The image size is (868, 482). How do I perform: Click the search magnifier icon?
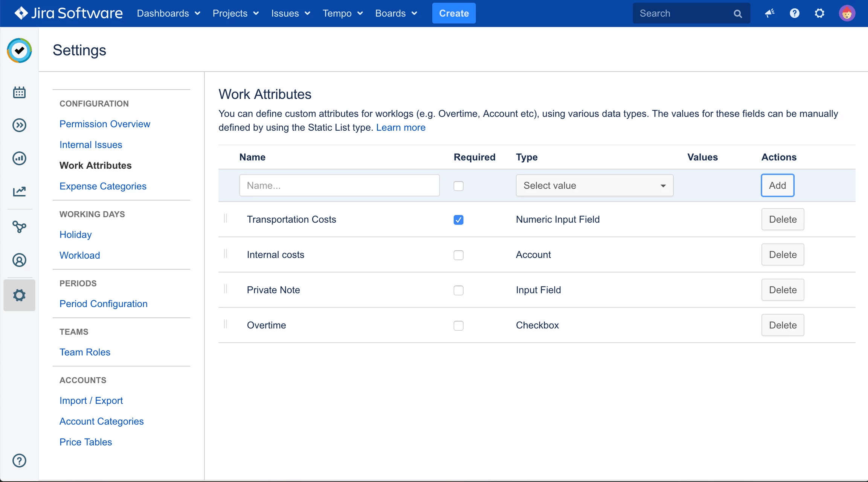point(738,13)
